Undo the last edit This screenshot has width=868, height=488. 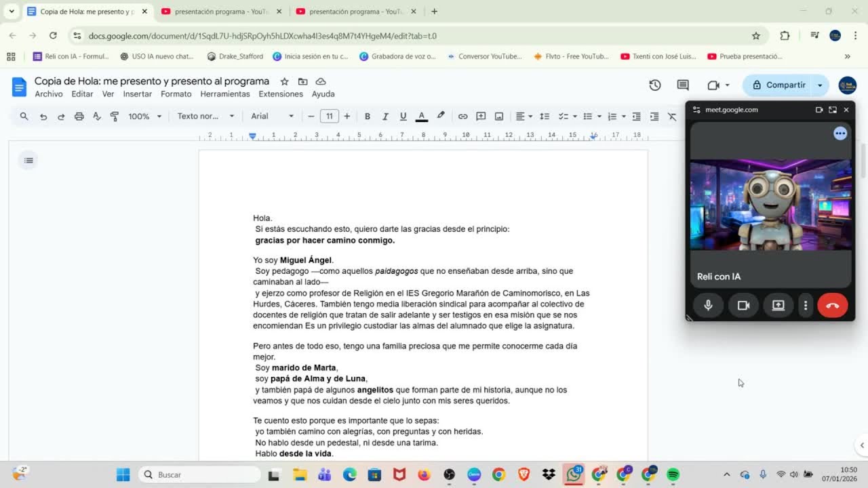coord(43,117)
